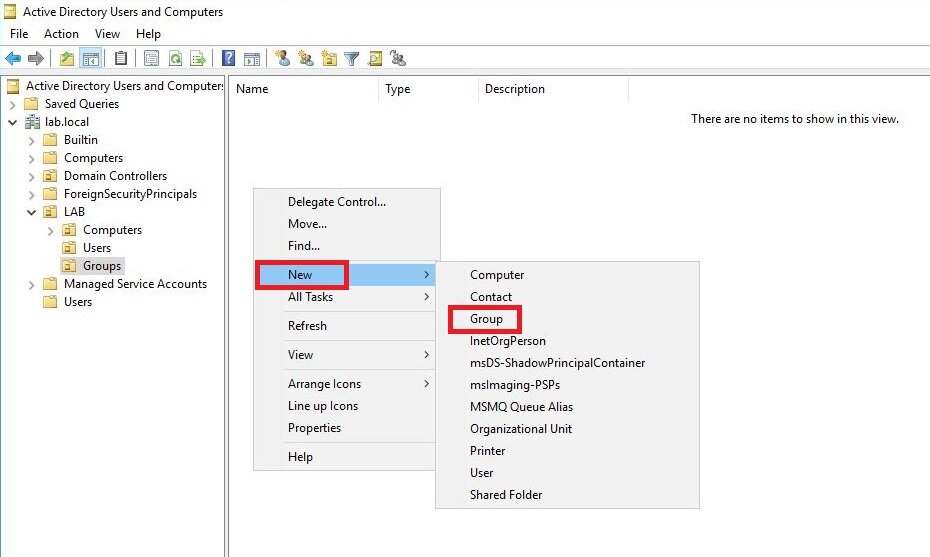Click the Paste clipboard toolbar icon

pyautogui.click(x=121, y=58)
